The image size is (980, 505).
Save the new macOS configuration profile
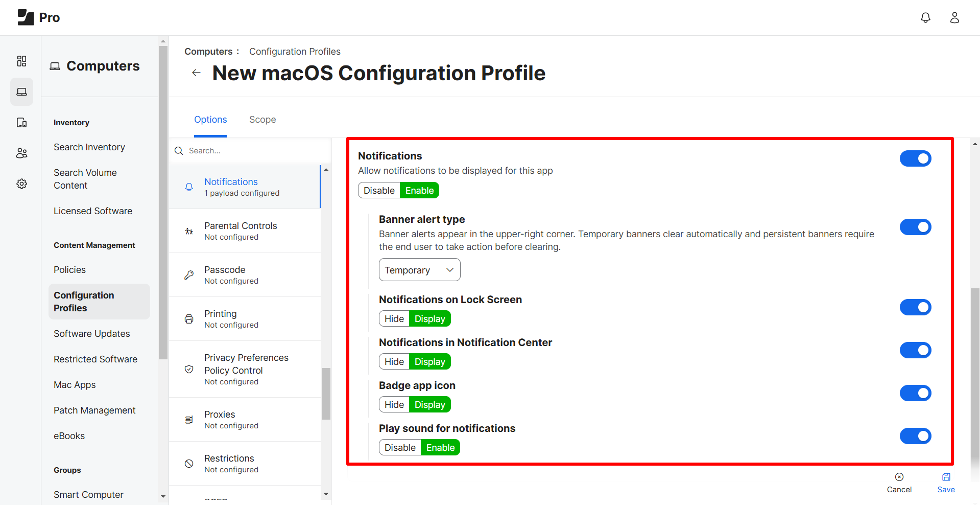945,483
